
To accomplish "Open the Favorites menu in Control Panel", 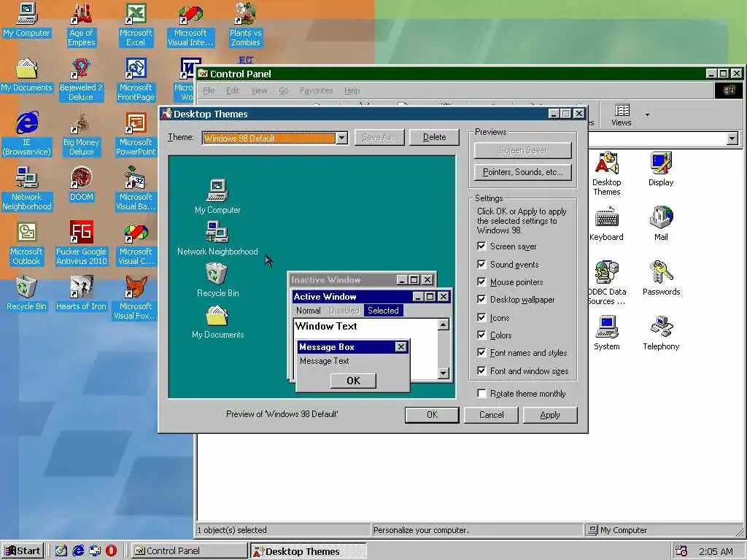I will (317, 90).
